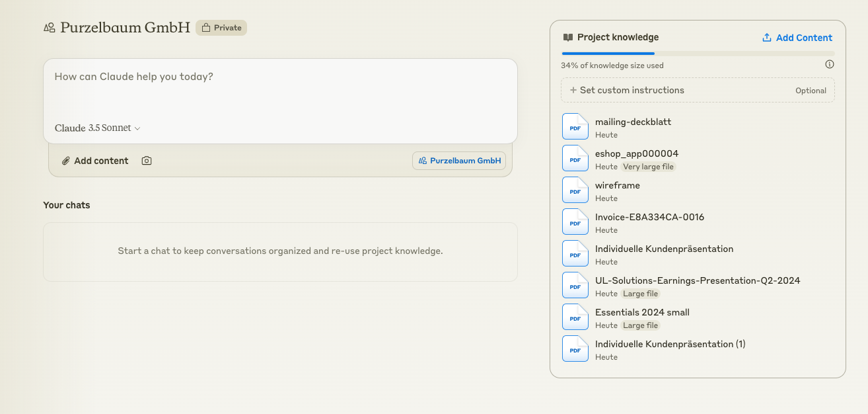Click the Essentials 2024 small PDF icon
868x414 pixels.
(575, 317)
